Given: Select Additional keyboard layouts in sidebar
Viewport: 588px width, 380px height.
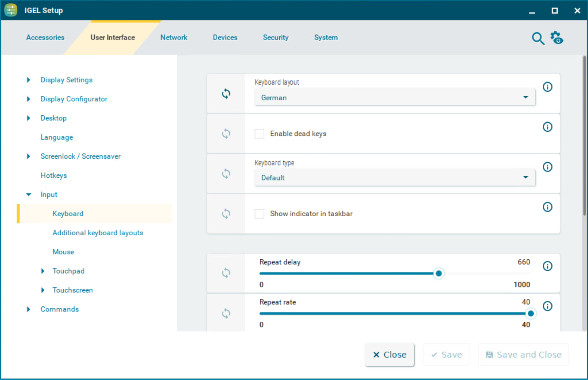Looking at the screenshot, I should pos(98,233).
